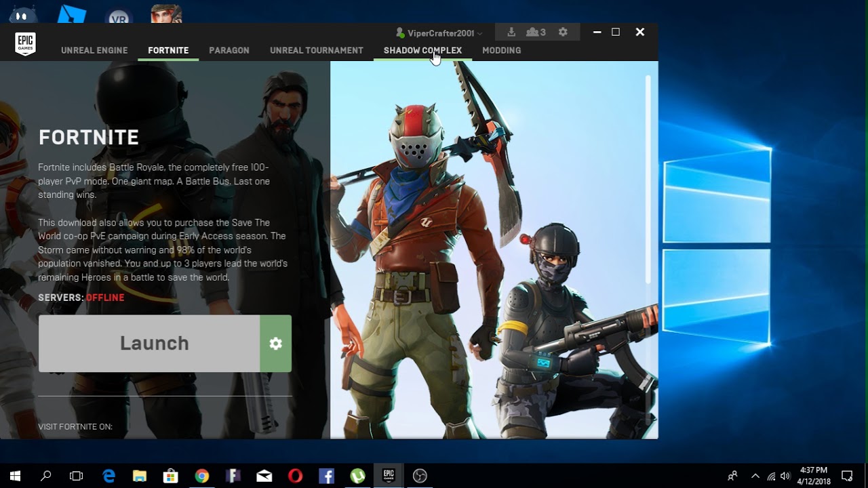Open the Windows Start menu

(15, 476)
